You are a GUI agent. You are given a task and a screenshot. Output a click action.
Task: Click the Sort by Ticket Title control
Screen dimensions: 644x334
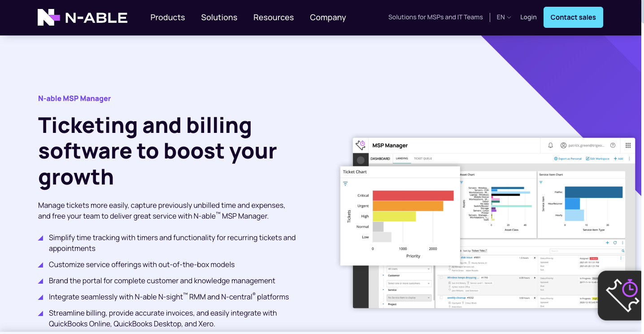475,250
